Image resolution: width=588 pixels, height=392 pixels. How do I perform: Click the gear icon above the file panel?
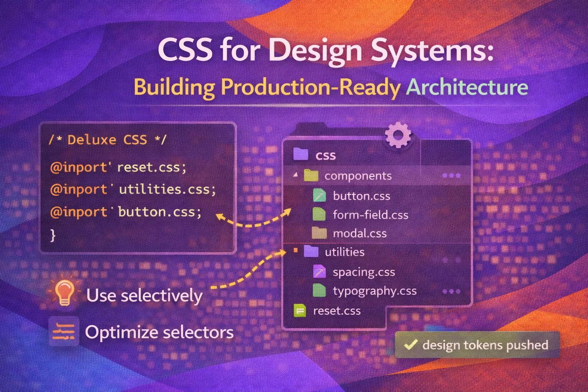click(398, 135)
